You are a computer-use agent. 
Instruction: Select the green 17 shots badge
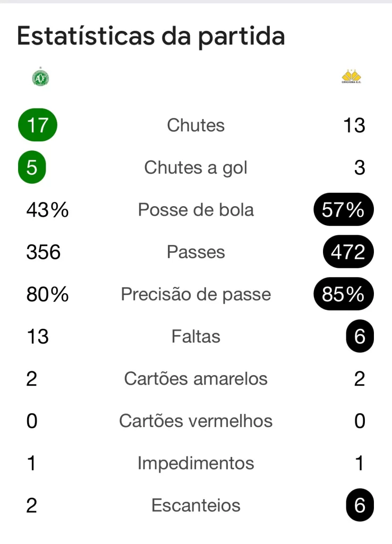click(38, 125)
